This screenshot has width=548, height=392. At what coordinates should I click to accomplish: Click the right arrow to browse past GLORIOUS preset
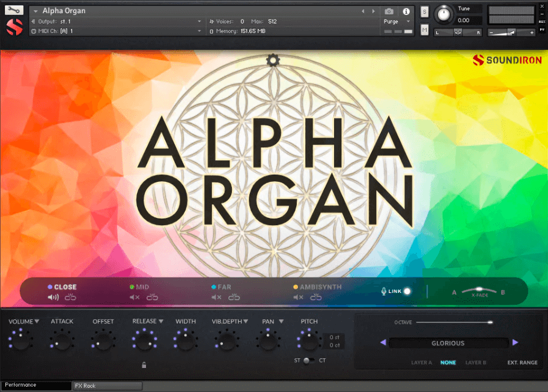click(x=516, y=343)
